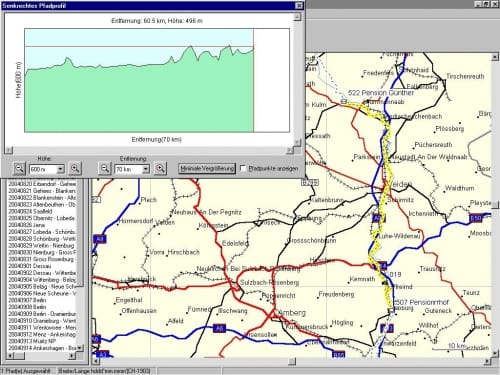Select the track 20040902 Dessau - Wittenberg
Viewport: 500px width, 375px height.
(x=42, y=273)
